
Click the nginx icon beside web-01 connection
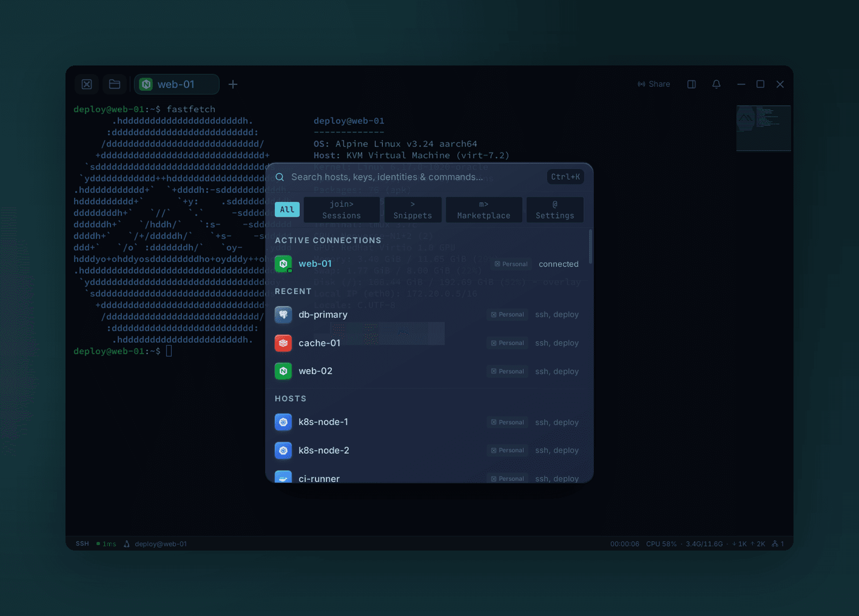point(283,264)
